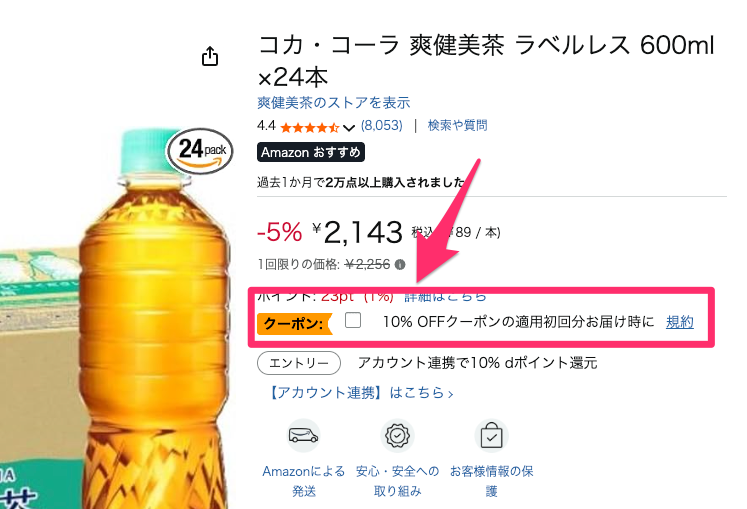The image size is (747, 509).
Task: Open the 爽健美茶のストアを表示 store link
Action: click(x=333, y=103)
